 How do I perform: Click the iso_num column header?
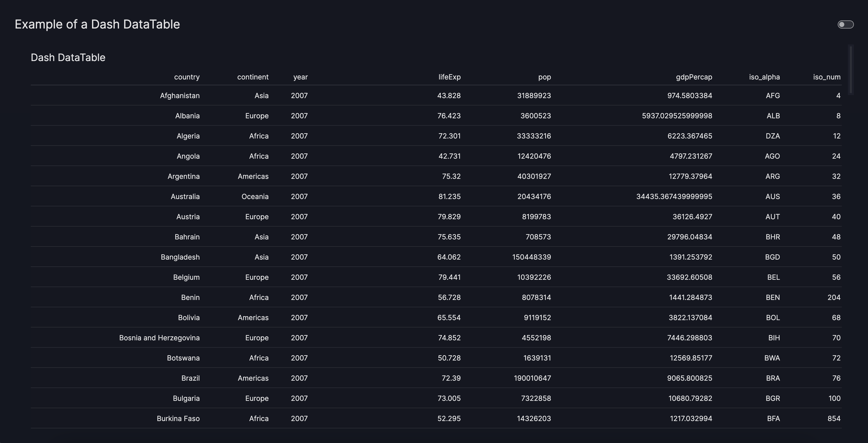[827, 77]
